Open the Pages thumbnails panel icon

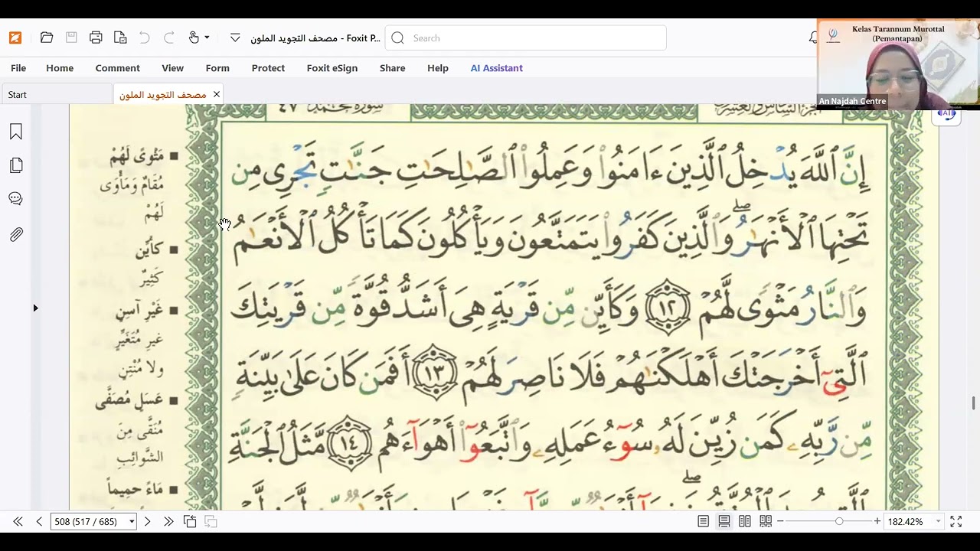(x=15, y=165)
